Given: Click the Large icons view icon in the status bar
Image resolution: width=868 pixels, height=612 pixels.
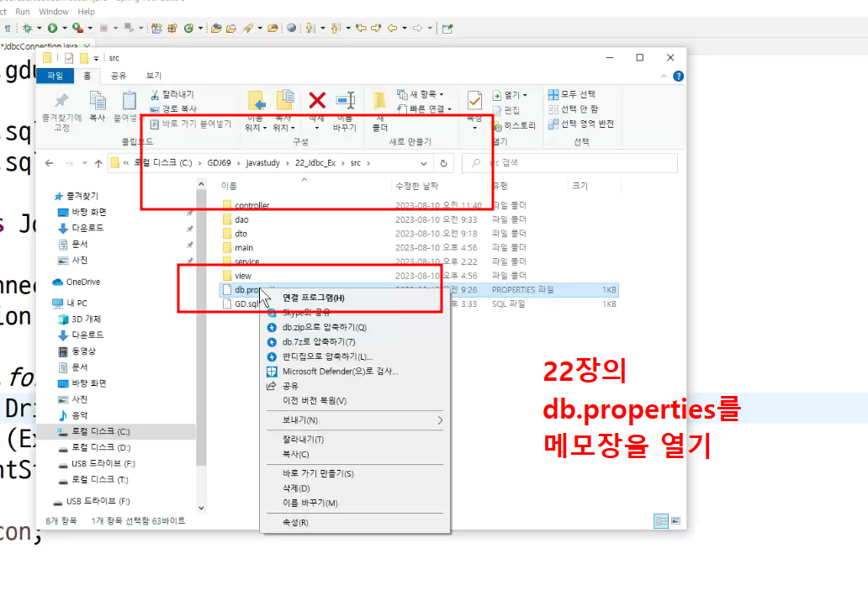Looking at the screenshot, I should [x=676, y=520].
